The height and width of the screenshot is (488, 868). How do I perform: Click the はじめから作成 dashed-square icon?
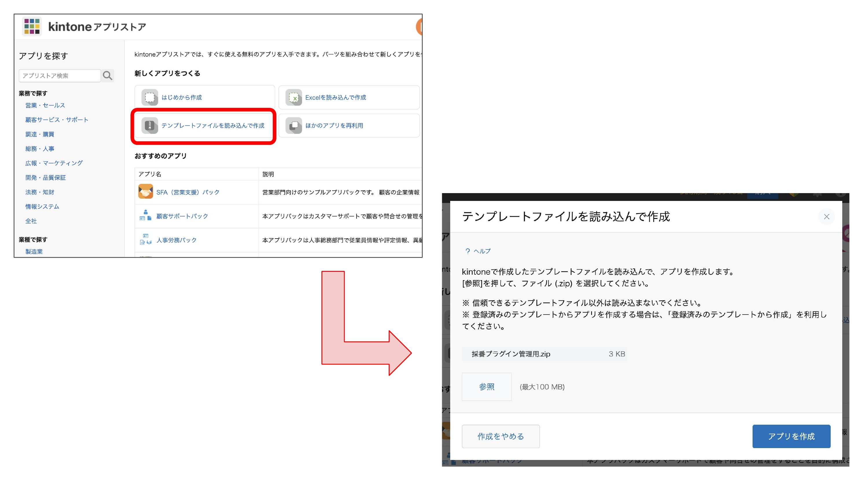pos(150,97)
